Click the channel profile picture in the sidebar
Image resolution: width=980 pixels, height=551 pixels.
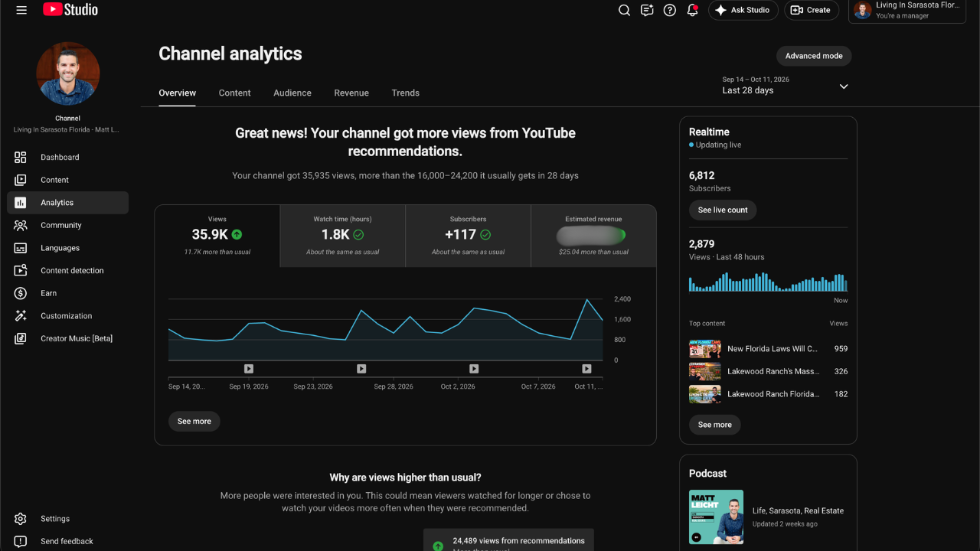click(x=68, y=73)
